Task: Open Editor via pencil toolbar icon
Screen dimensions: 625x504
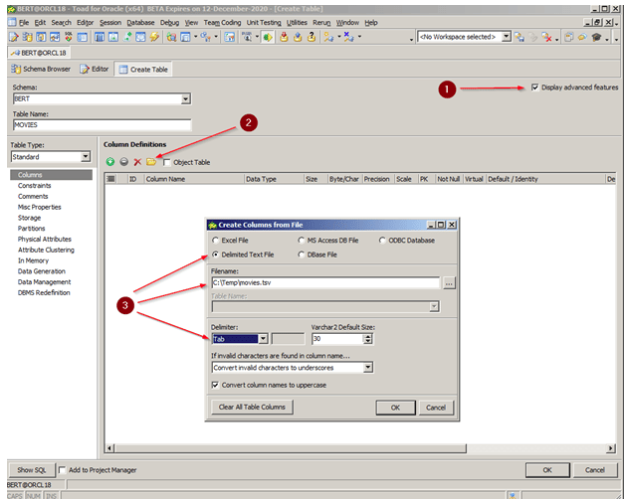Action: 14,37
